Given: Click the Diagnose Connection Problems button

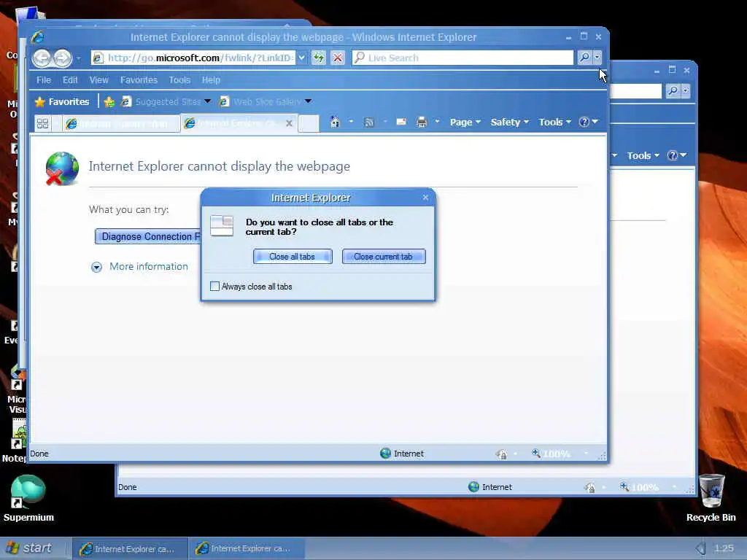Looking at the screenshot, I should click(148, 237).
